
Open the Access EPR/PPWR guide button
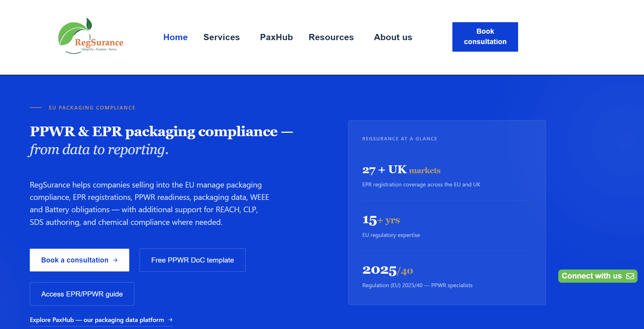pyautogui.click(x=82, y=294)
